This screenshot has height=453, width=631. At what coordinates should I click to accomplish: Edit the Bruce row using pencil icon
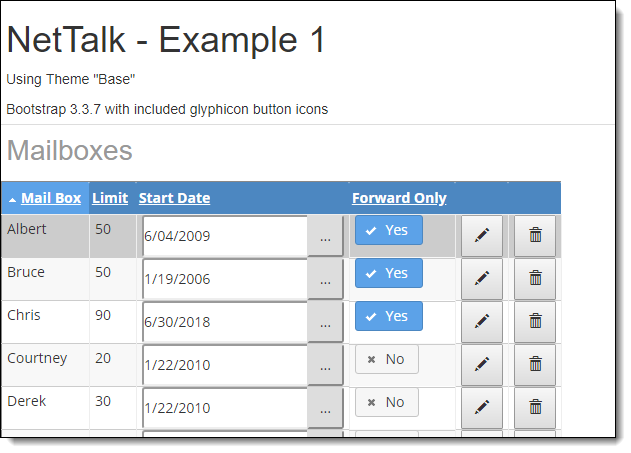482,279
